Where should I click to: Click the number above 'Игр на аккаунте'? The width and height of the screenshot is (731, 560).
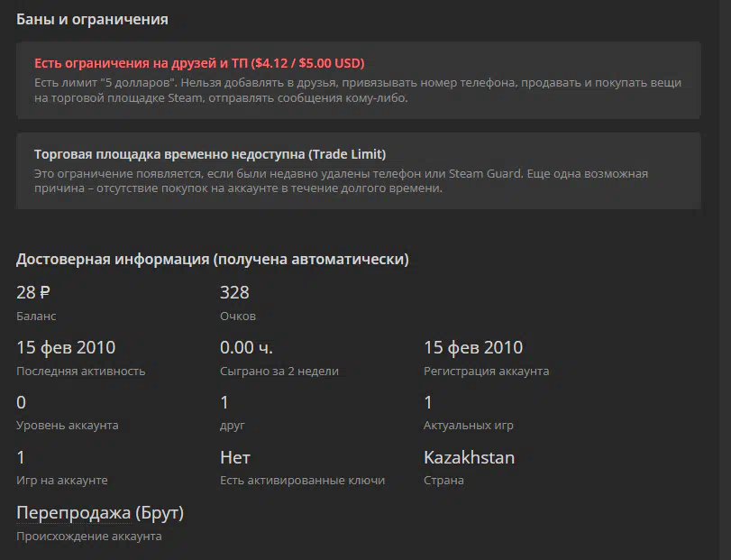21,457
